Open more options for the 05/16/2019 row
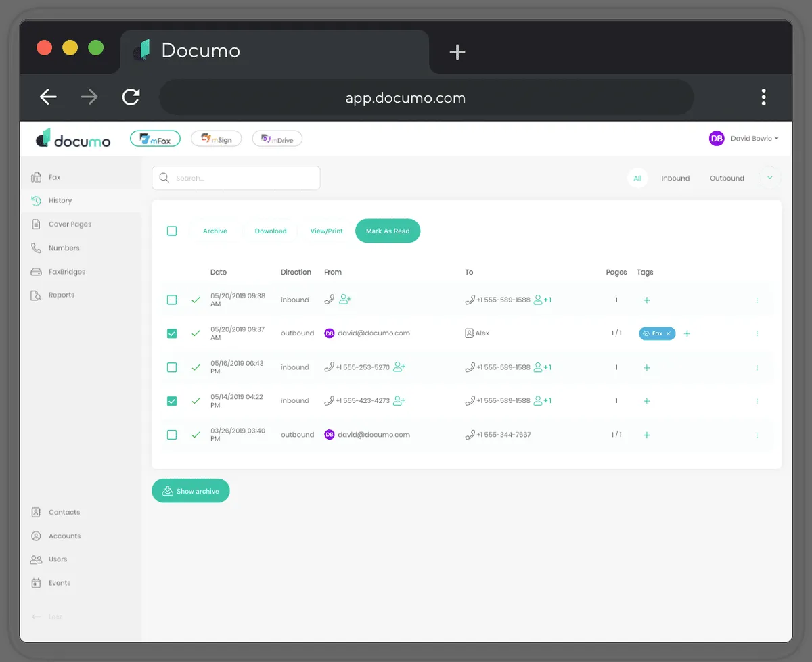Screen dimensions: 812x662 click(x=757, y=368)
